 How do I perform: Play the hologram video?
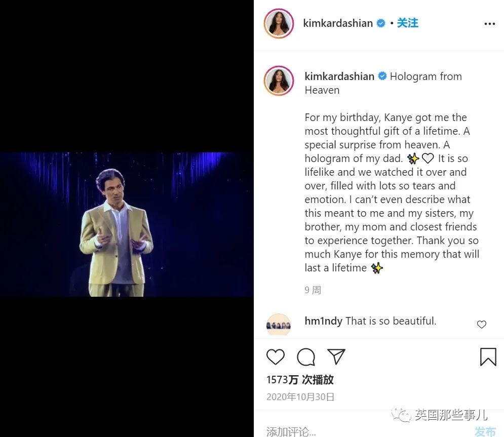click(127, 224)
